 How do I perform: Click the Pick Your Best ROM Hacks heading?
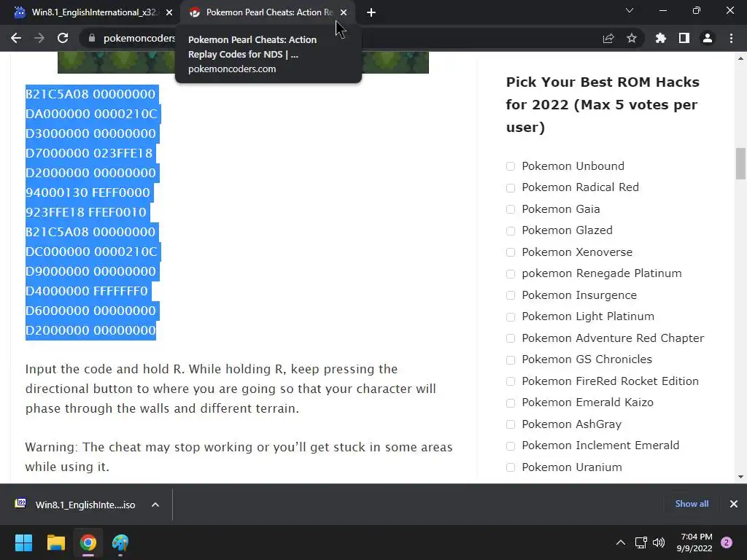point(602,105)
